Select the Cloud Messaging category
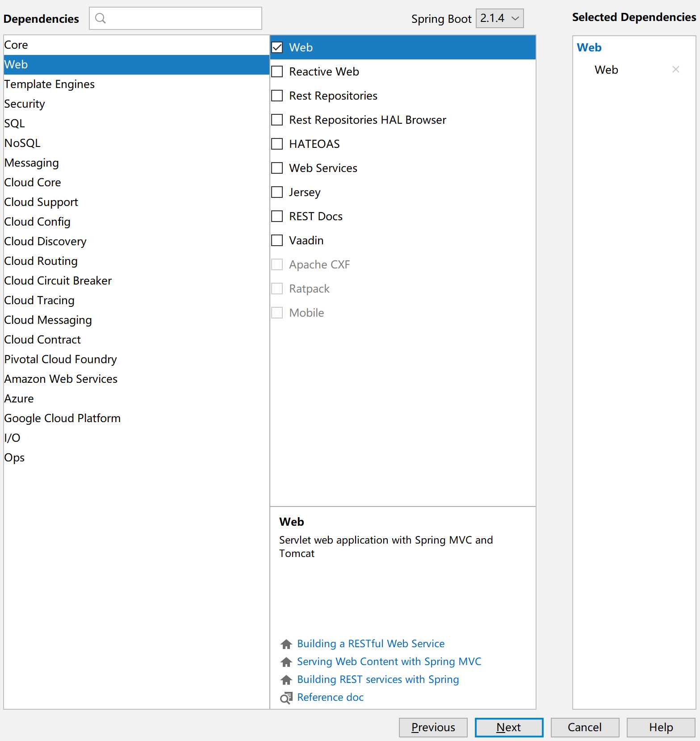Viewport: 700px width, 741px height. pos(136,320)
